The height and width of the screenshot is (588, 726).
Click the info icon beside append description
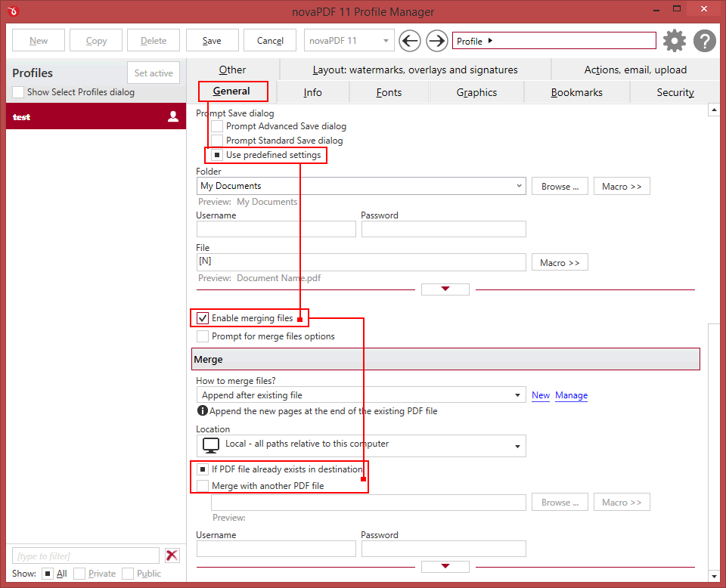pyautogui.click(x=203, y=410)
